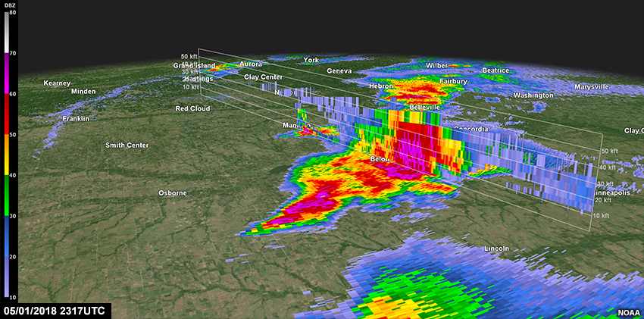
Task: Click the Marysville city label
Action: pyautogui.click(x=592, y=87)
